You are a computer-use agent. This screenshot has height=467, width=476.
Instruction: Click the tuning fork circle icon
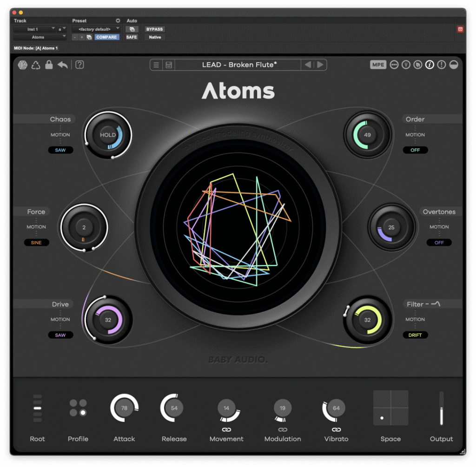coord(406,65)
